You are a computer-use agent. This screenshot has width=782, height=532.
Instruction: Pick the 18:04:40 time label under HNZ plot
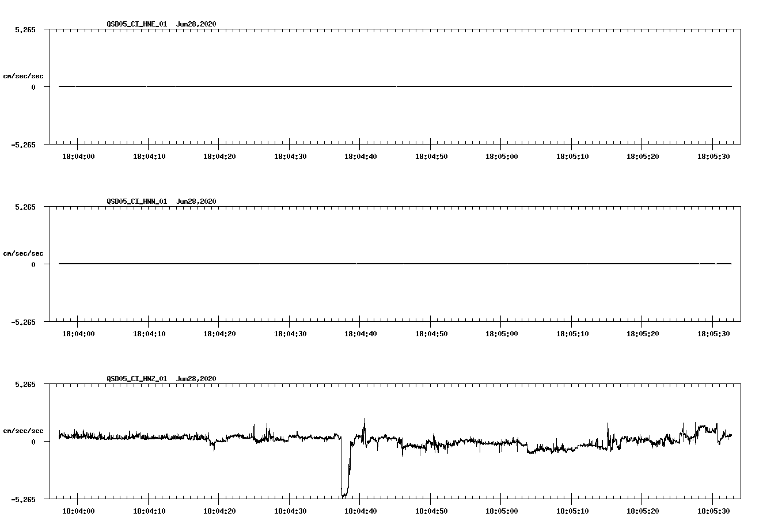coord(360,511)
